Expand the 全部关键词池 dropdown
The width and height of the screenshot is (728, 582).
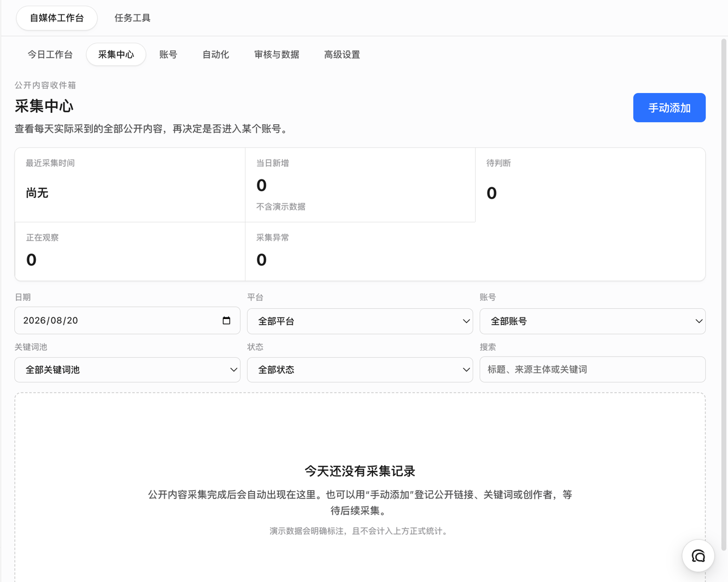point(127,369)
